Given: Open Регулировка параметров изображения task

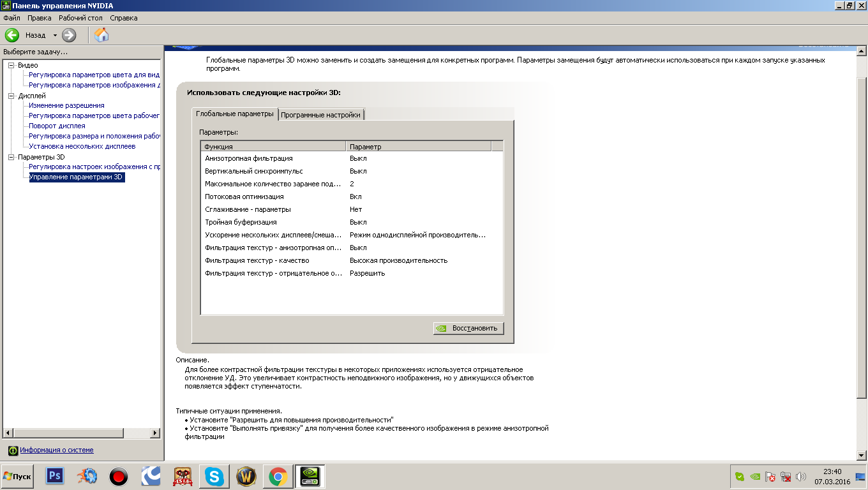Looking at the screenshot, I should [94, 85].
